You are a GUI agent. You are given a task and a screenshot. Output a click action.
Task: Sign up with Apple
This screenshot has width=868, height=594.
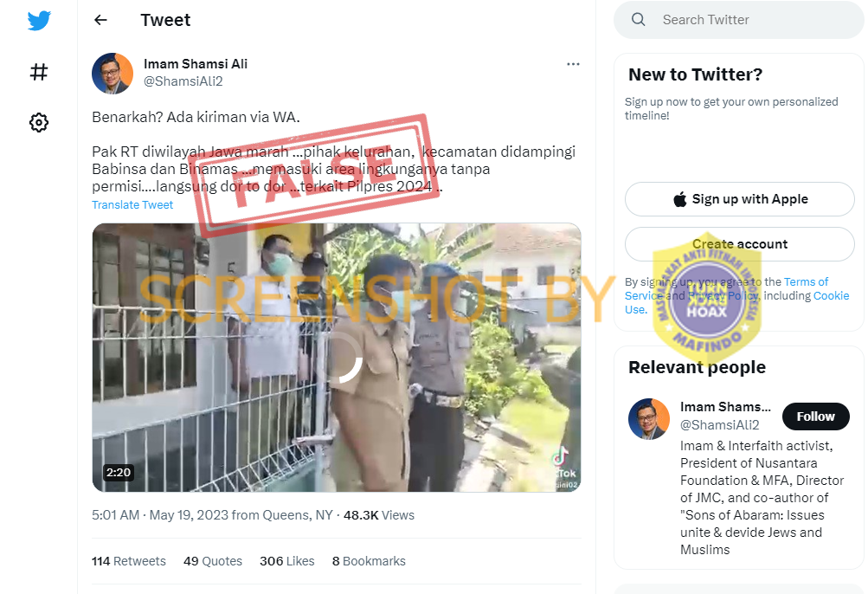click(740, 199)
